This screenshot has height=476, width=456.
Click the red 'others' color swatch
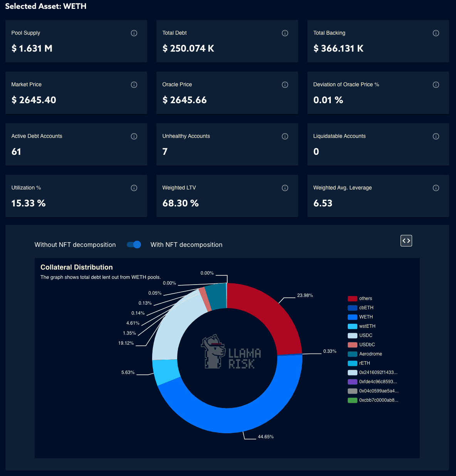pos(352,298)
